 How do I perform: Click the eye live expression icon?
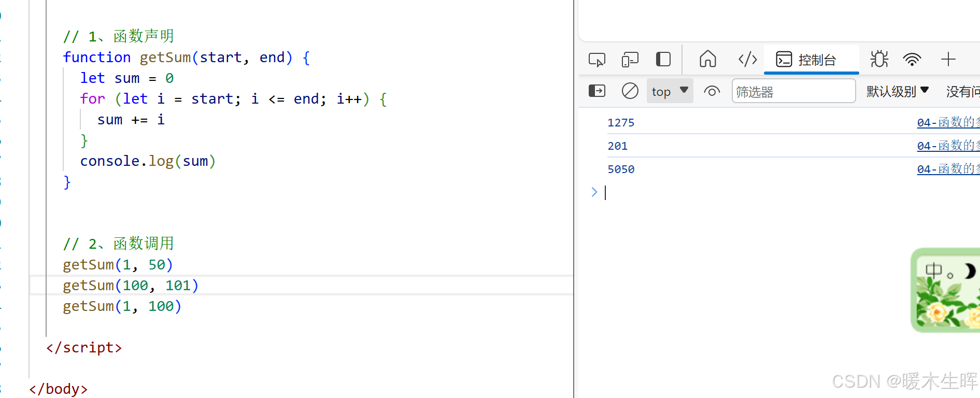[x=712, y=92]
